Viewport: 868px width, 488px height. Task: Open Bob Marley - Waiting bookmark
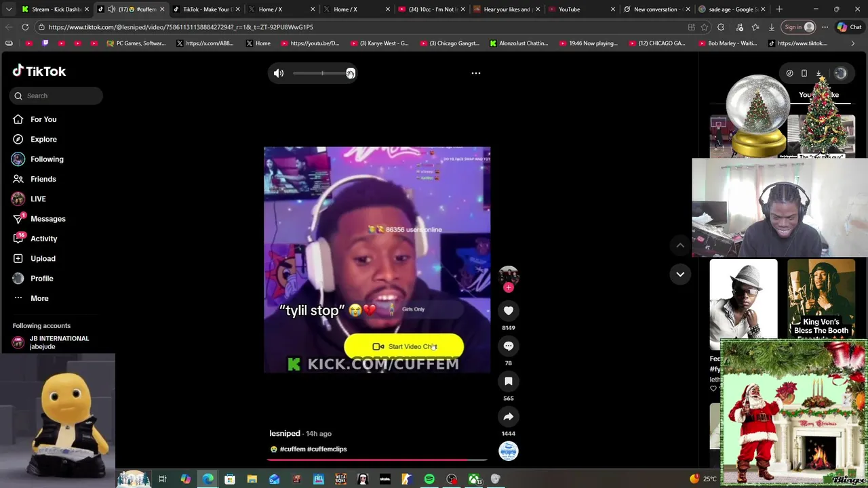(728, 43)
